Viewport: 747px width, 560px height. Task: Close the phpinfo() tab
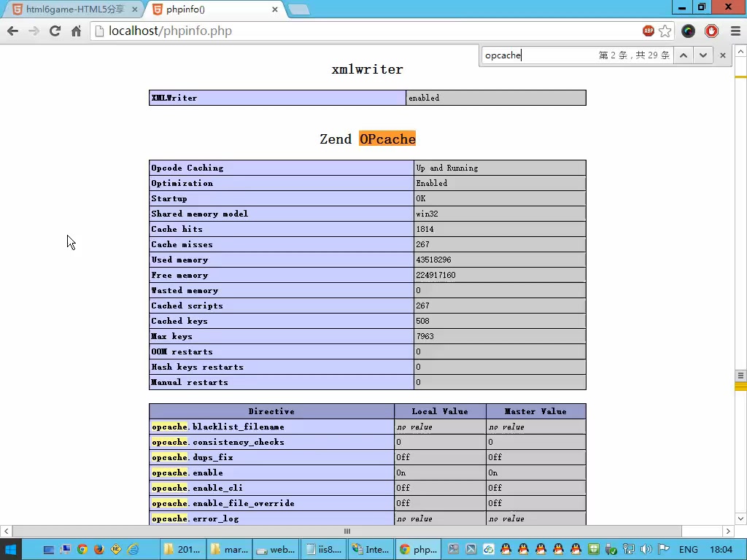275,9
